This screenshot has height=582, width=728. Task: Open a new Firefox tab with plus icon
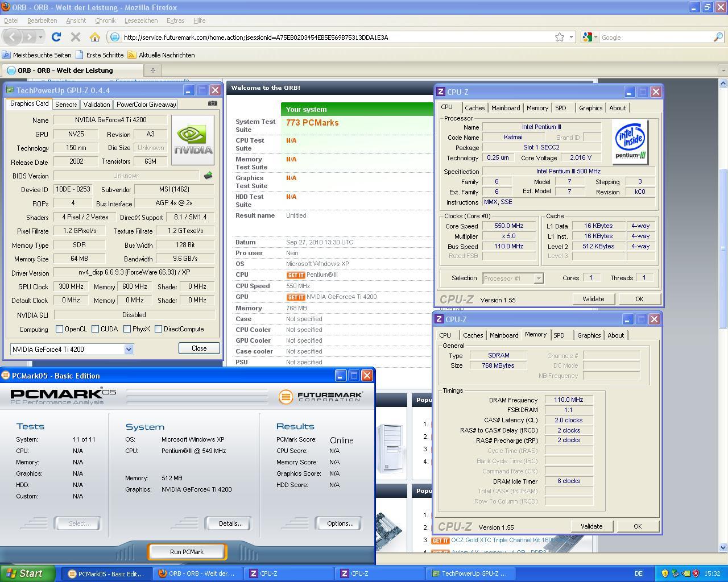(x=152, y=70)
